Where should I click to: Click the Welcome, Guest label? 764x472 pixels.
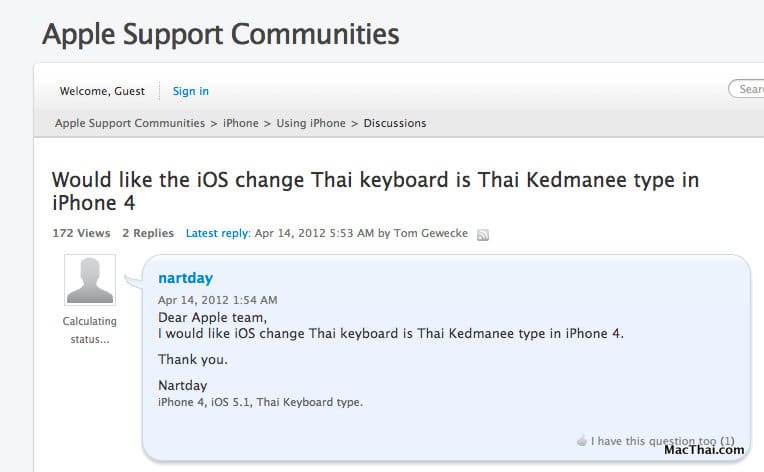(102, 91)
